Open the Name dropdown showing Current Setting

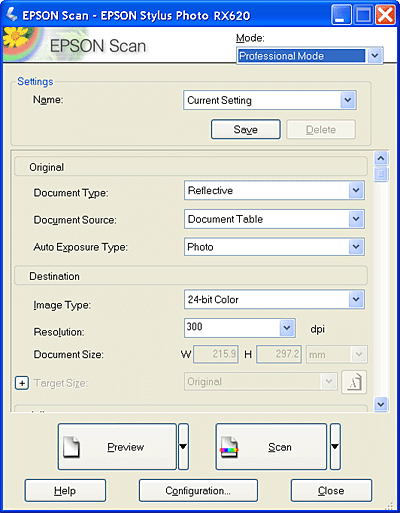coord(270,100)
